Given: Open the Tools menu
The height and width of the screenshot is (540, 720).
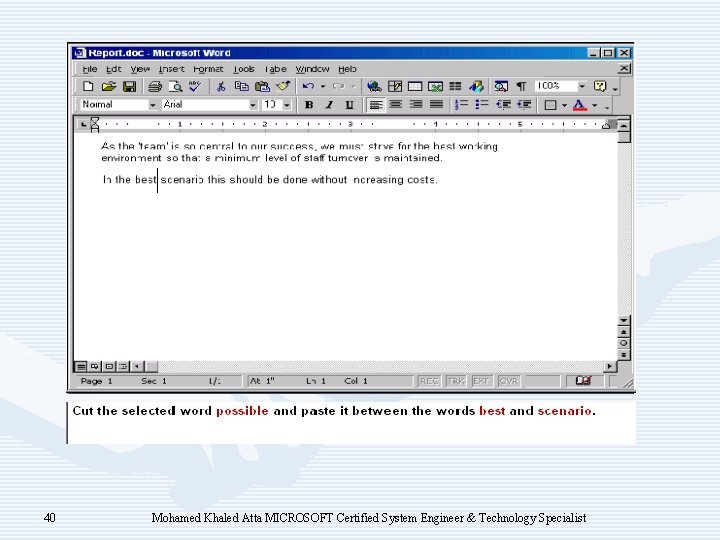Looking at the screenshot, I should (243, 69).
